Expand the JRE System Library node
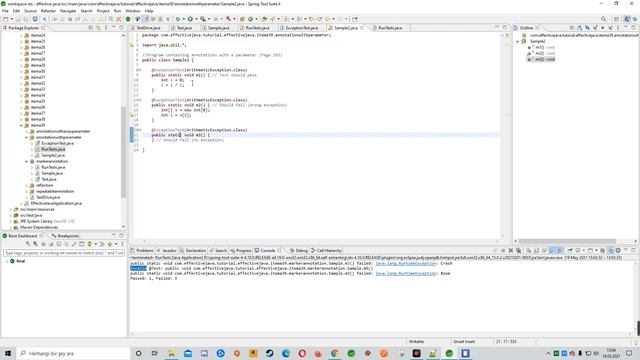The width and height of the screenshot is (640, 360). tap(11, 221)
